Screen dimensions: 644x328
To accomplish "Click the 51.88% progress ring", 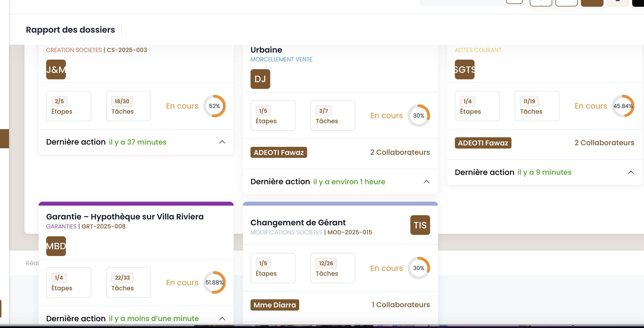I will 214,282.
